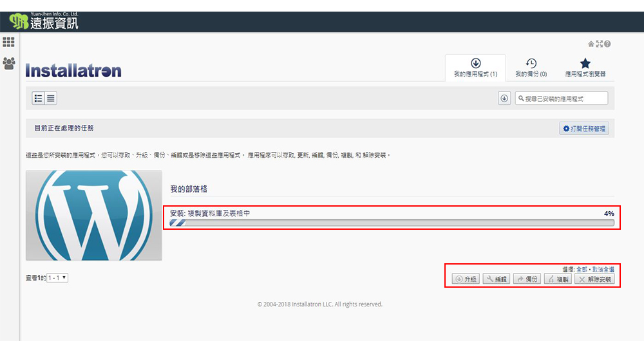
Task: Open the 我的備份 (0) tab
Action: 531,68
